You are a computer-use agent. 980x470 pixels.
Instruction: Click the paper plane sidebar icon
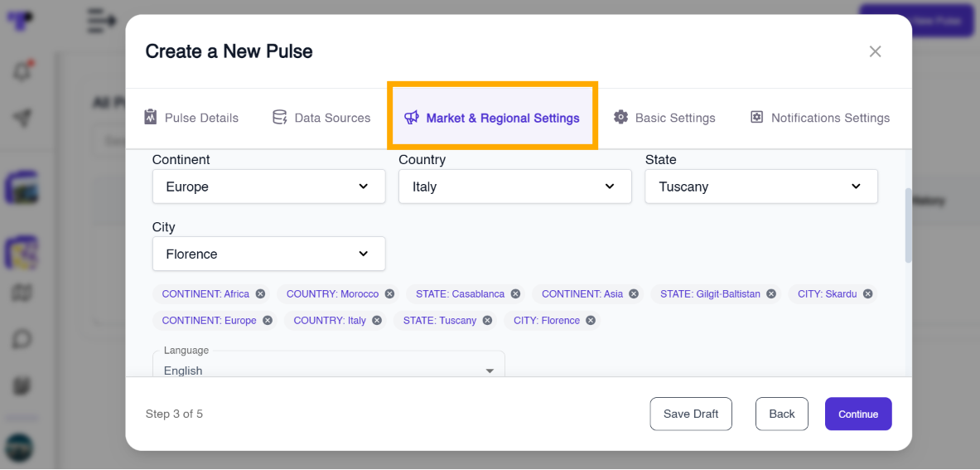point(22,119)
